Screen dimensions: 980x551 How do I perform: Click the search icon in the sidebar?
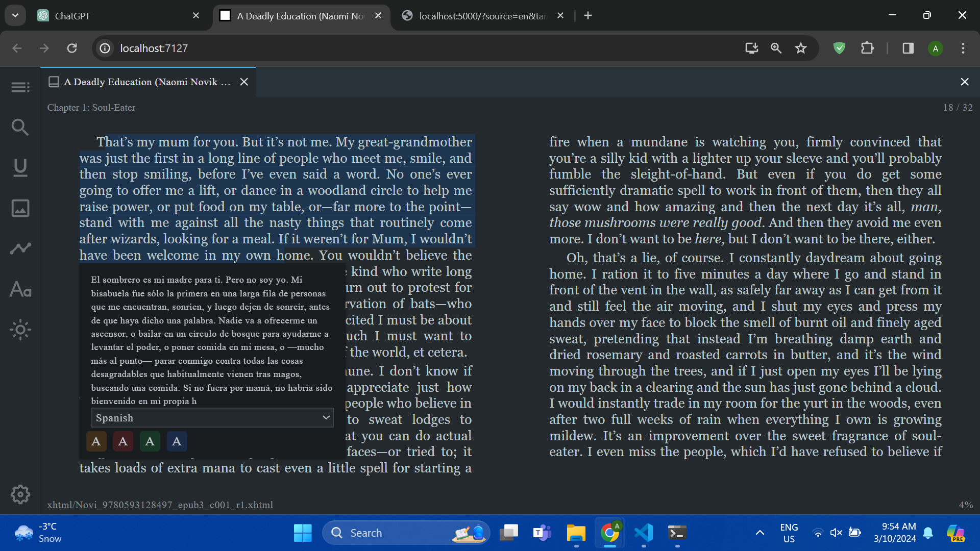pos(20,127)
